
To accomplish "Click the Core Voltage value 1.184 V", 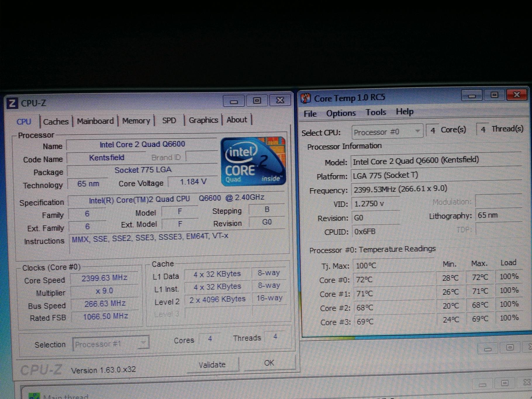I will (193, 182).
